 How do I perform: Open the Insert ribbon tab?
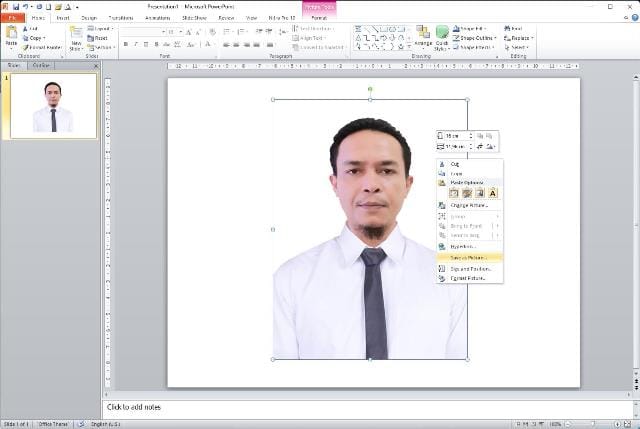(63, 18)
